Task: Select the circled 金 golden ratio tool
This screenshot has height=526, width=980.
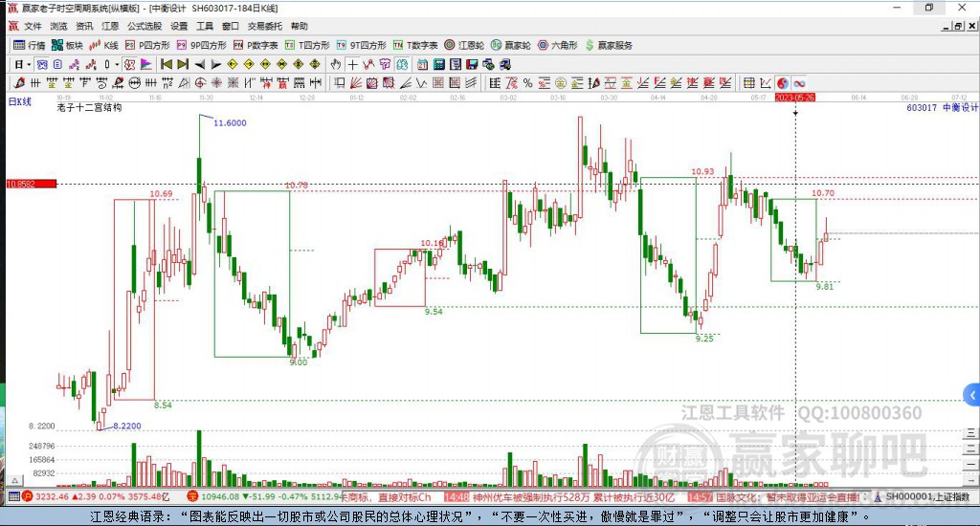Action: (x=561, y=82)
